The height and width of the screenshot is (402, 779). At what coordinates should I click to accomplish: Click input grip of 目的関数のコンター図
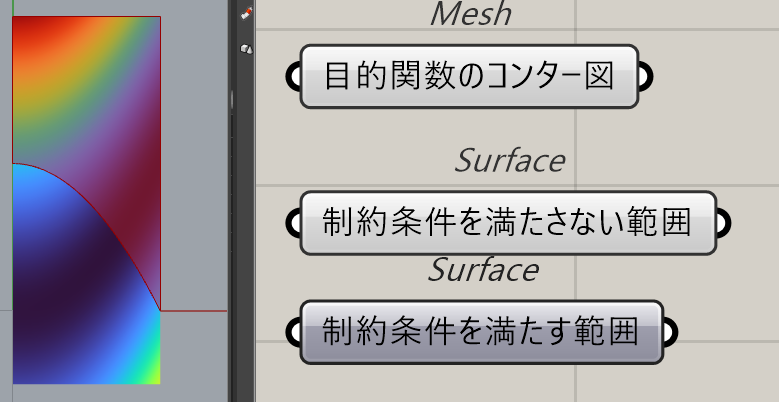coord(293,76)
